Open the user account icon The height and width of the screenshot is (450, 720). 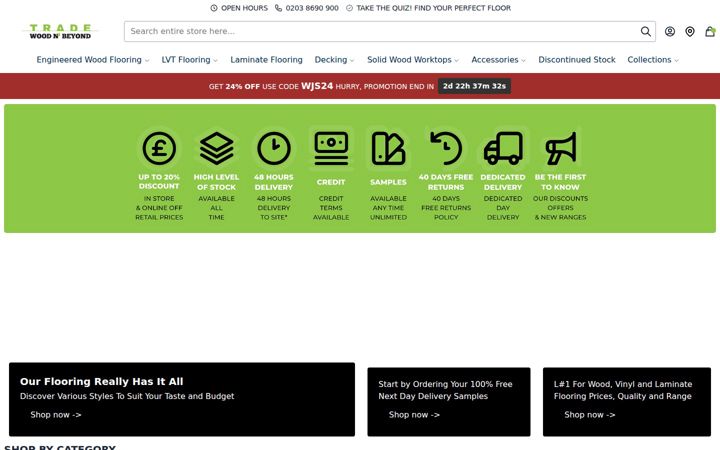(x=670, y=31)
